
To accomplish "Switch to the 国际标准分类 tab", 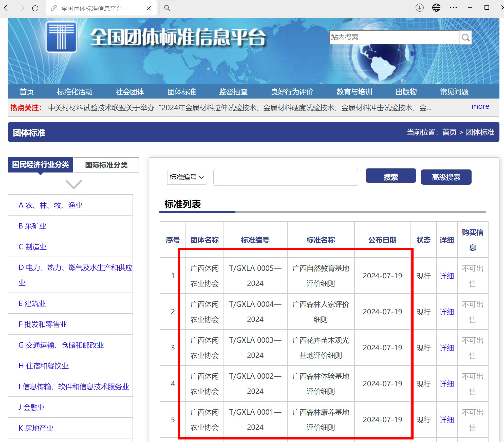I will tap(106, 165).
